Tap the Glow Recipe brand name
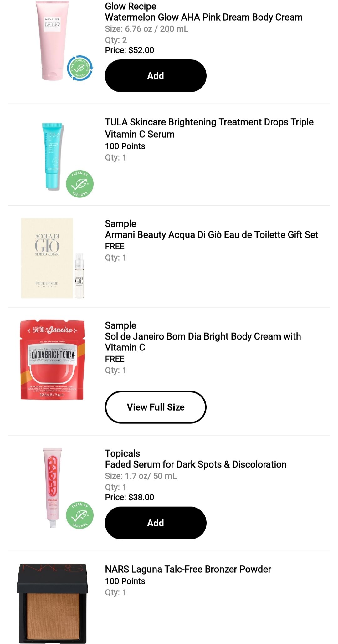Image resolution: width=338 pixels, height=644 pixels. 131,6
